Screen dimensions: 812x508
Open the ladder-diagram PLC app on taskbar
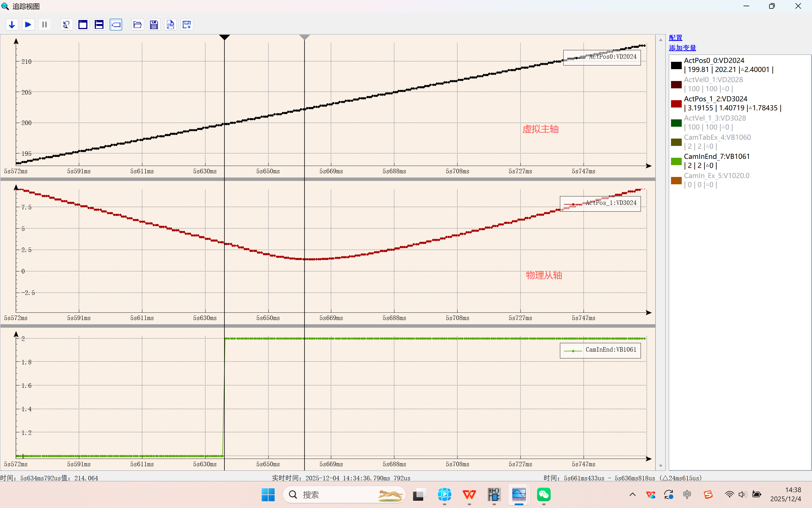pos(494,494)
